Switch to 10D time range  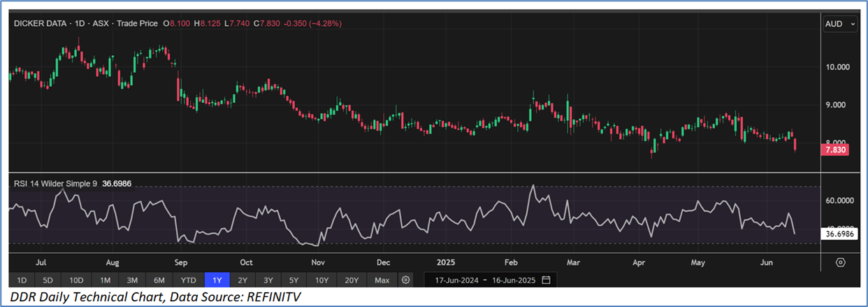pos(76,280)
